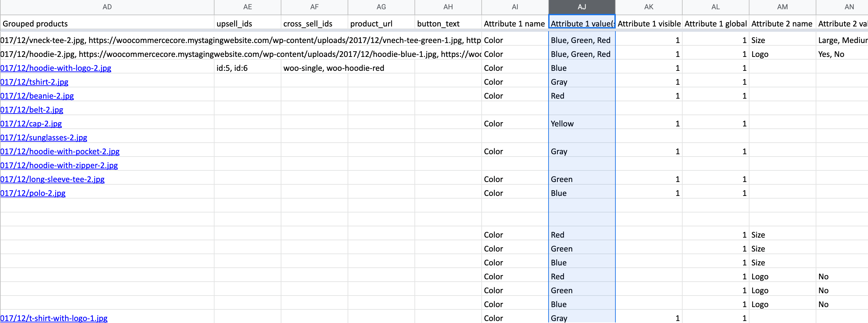Click the 'woo-single, woo-hoodie-red' cell
The width and height of the screenshot is (868, 323).
(x=334, y=68)
